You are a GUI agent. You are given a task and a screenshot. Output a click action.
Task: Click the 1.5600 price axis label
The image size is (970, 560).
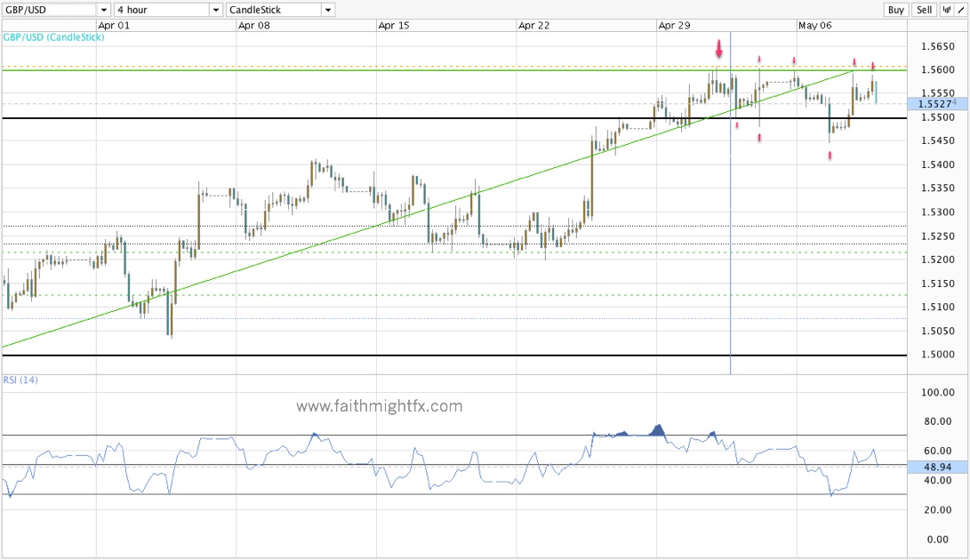[938, 70]
